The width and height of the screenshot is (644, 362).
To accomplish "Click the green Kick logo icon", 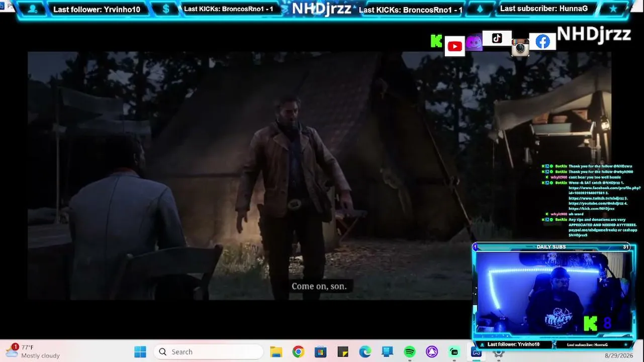I will [436, 41].
